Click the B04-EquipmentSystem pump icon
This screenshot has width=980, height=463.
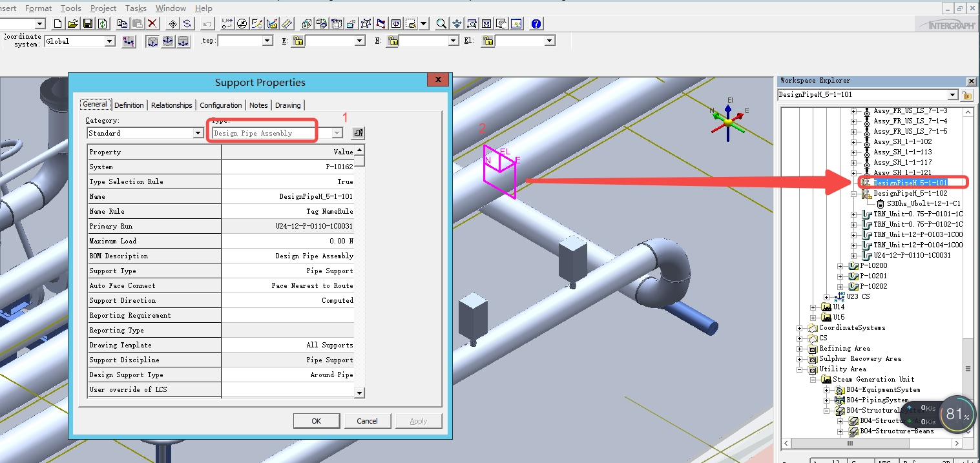click(x=839, y=390)
